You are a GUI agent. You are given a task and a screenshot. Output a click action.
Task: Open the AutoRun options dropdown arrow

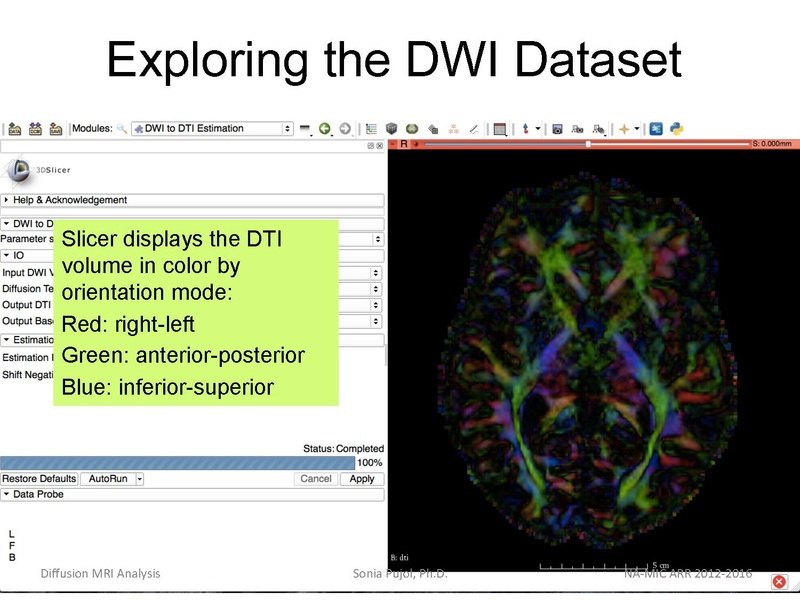(140, 479)
